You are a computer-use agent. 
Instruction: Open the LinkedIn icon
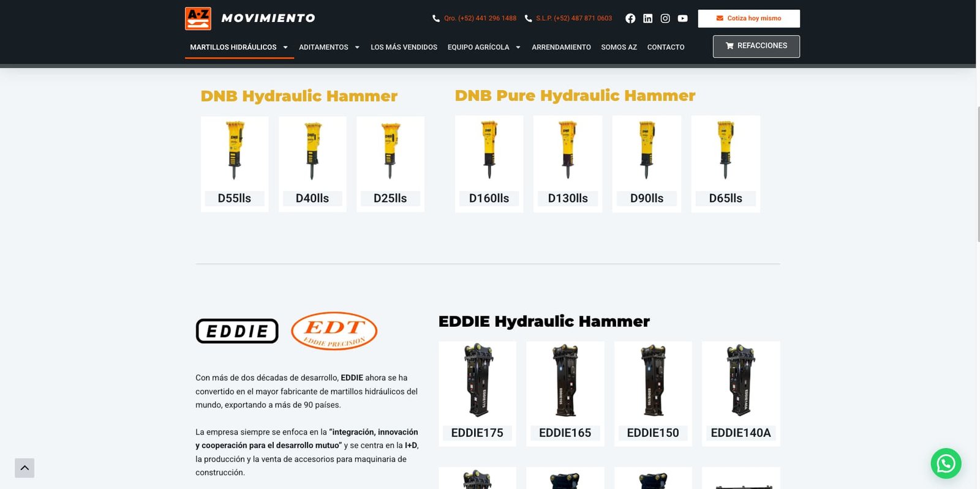pyautogui.click(x=647, y=18)
